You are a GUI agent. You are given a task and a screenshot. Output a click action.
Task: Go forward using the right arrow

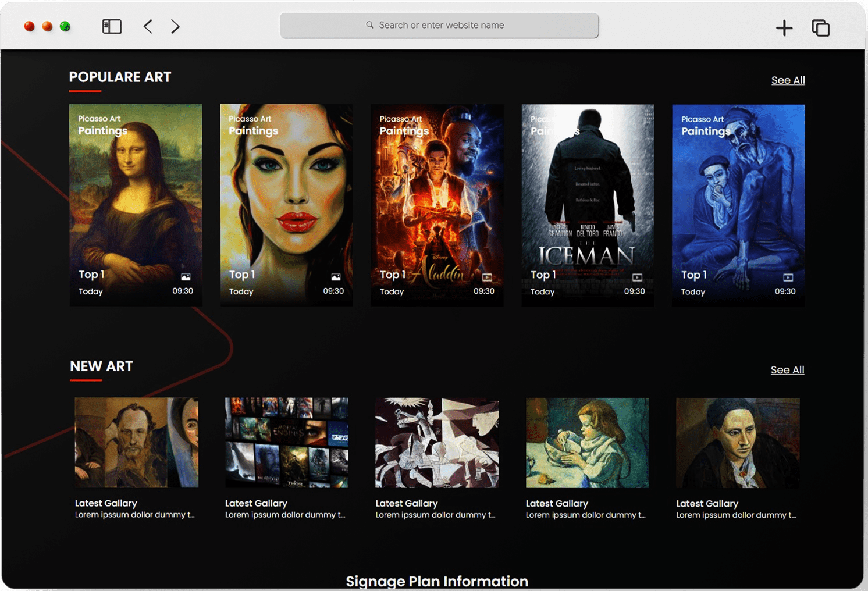click(175, 27)
